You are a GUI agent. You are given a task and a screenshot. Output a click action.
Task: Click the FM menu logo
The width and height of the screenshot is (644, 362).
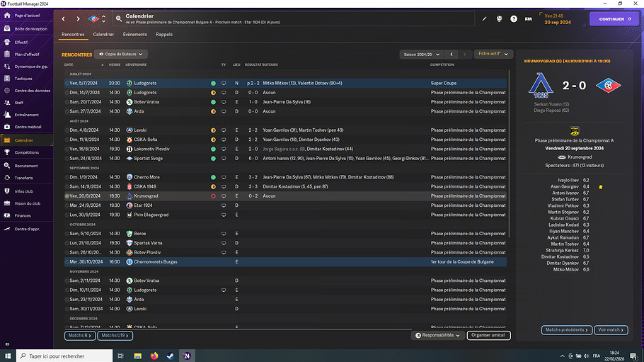tap(528, 18)
